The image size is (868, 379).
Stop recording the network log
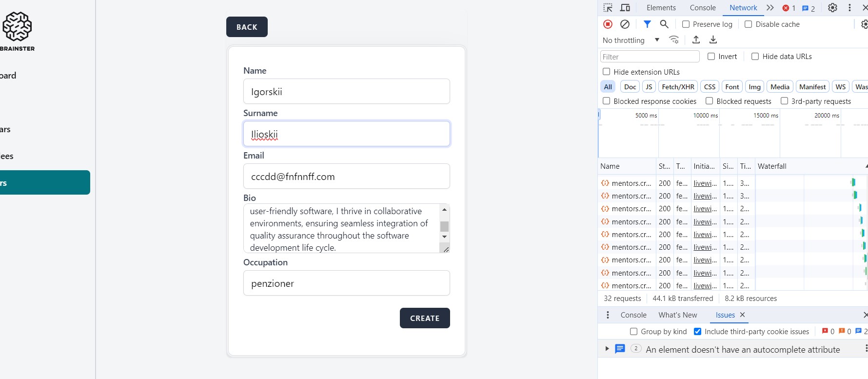tap(608, 24)
